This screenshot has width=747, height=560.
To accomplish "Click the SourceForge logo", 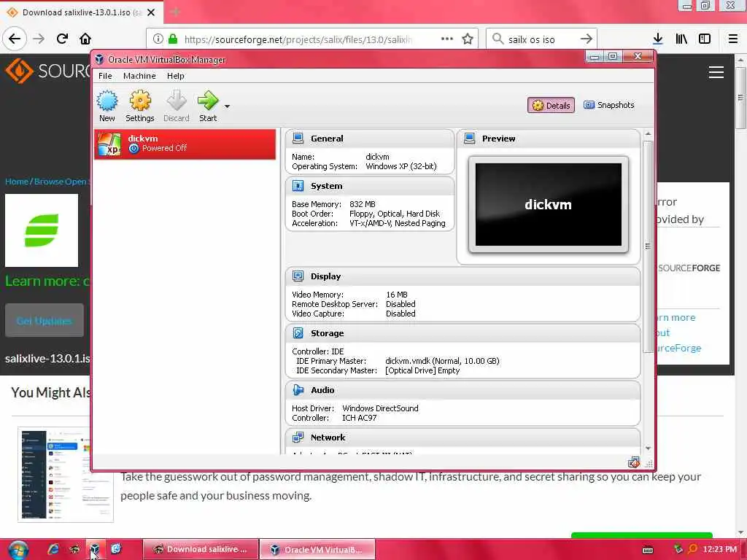I will 47,71.
